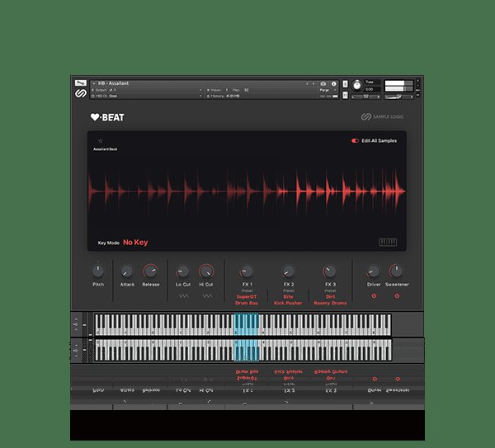Image resolution: width=495 pixels, height=448 pixels.
Task: Click the Memory readout in the header
Action: coord(224,96)
